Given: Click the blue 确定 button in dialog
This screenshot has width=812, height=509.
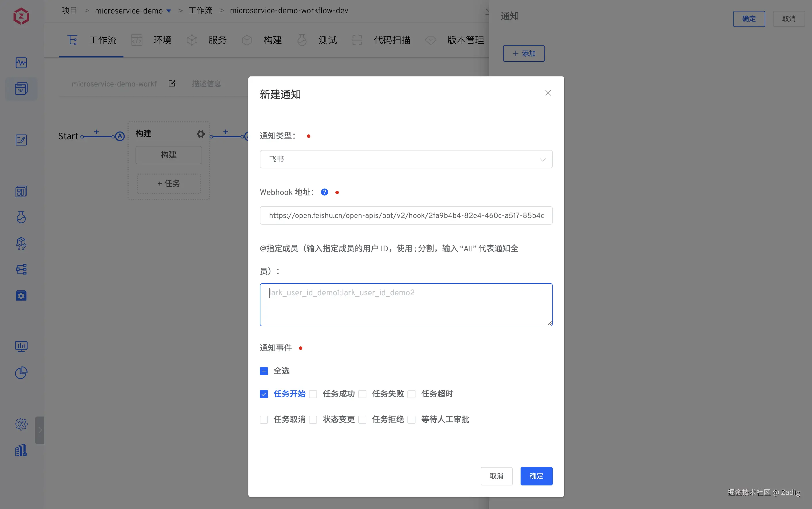Looking at the screenshot, I should (536, 476).
